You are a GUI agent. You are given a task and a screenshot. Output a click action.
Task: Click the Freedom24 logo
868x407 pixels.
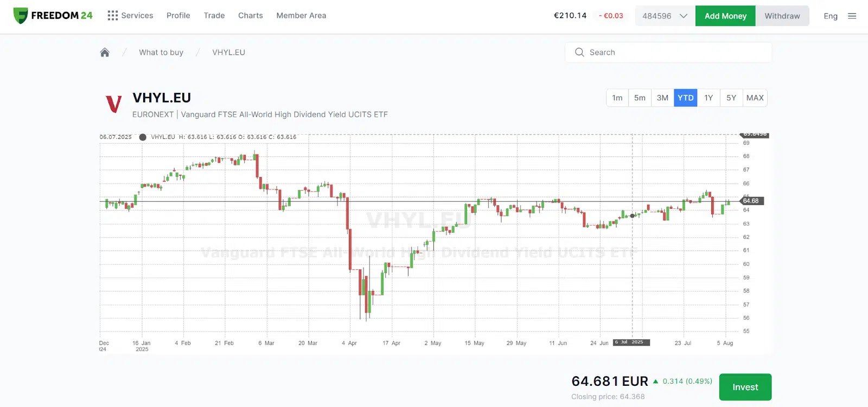pos(53,16)
